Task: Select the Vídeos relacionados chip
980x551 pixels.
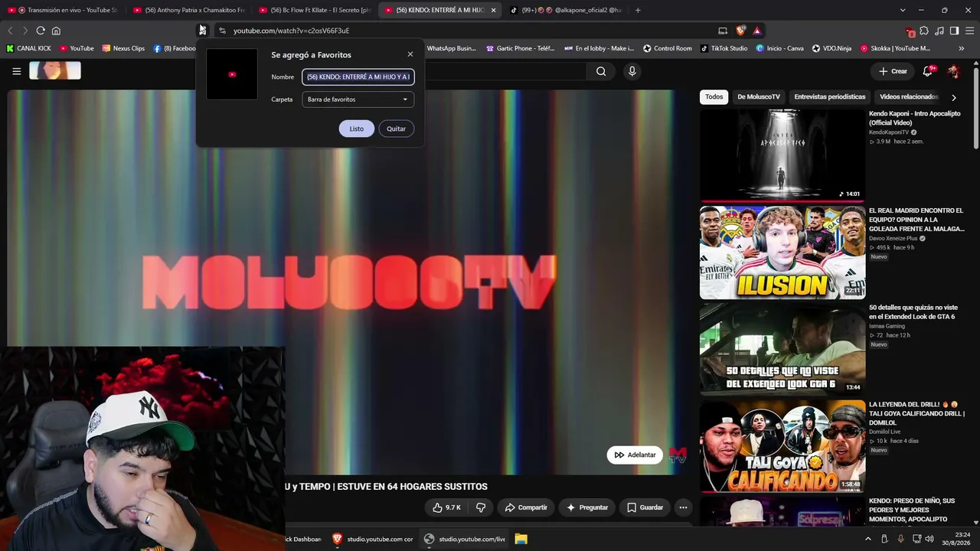Action: coord(909,97)
